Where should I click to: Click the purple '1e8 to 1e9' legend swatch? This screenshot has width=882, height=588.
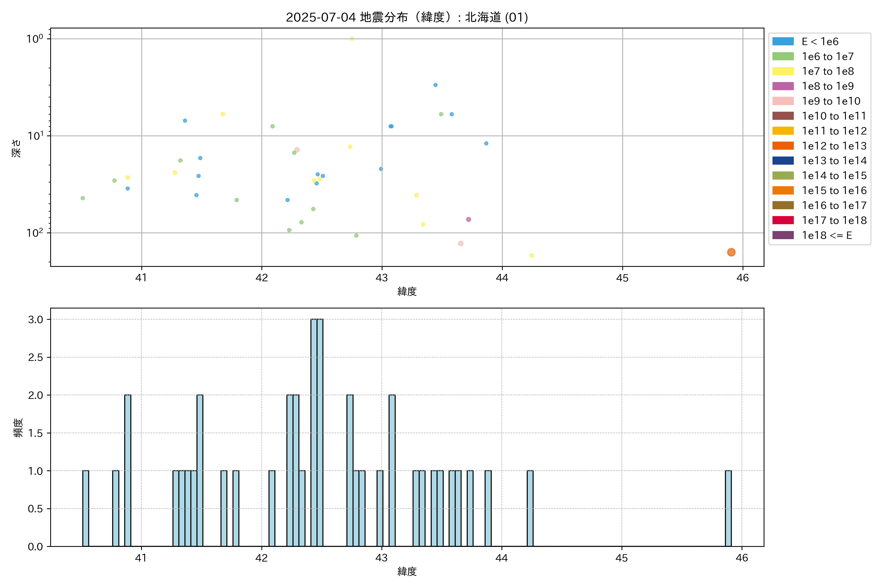pos(783,86)
